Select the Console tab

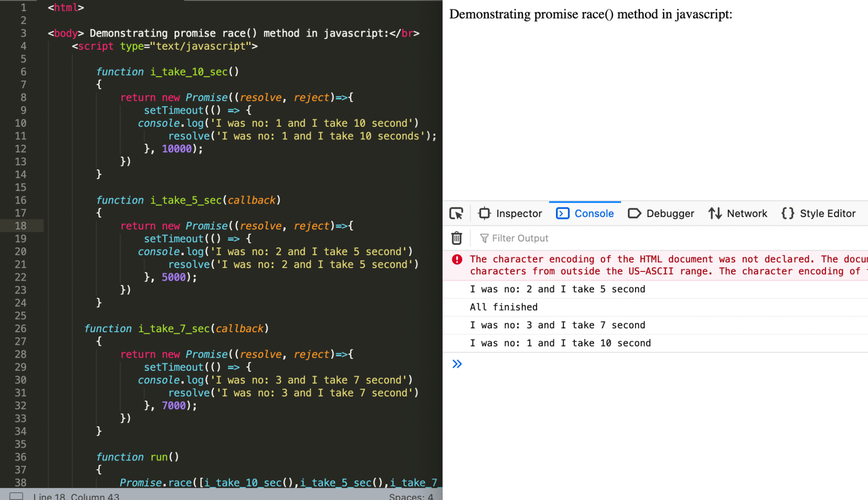point(585,213)
